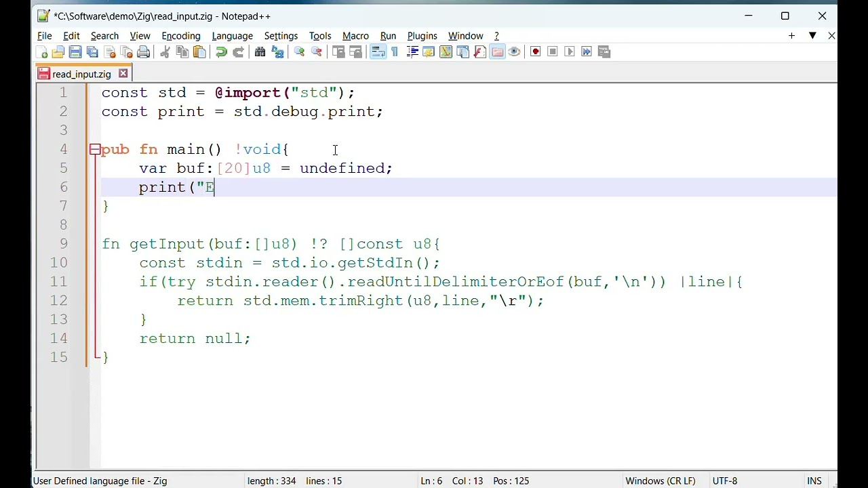Toggle INS insert mode in status bar
Screen dimensions: 868x488
[x=814, y=481]
